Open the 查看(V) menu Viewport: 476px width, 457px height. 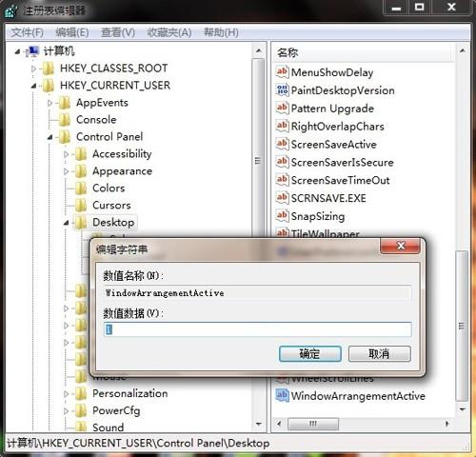(x=118, y=32)
